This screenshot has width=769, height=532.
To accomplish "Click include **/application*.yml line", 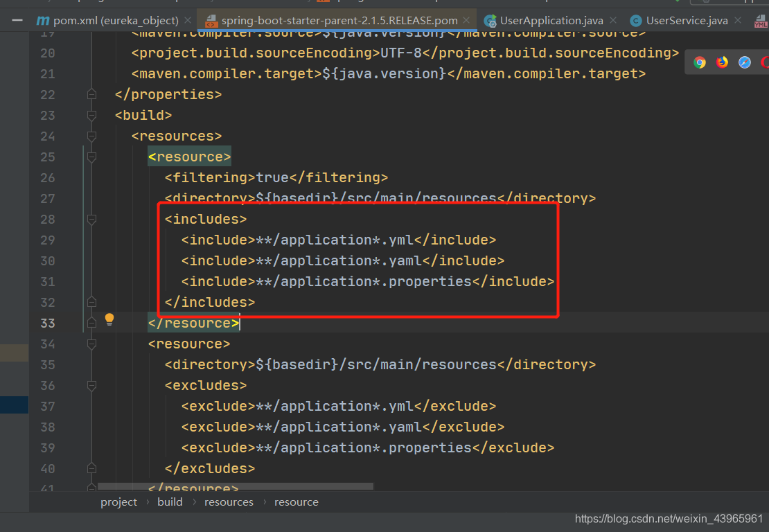I will (338, 240).
